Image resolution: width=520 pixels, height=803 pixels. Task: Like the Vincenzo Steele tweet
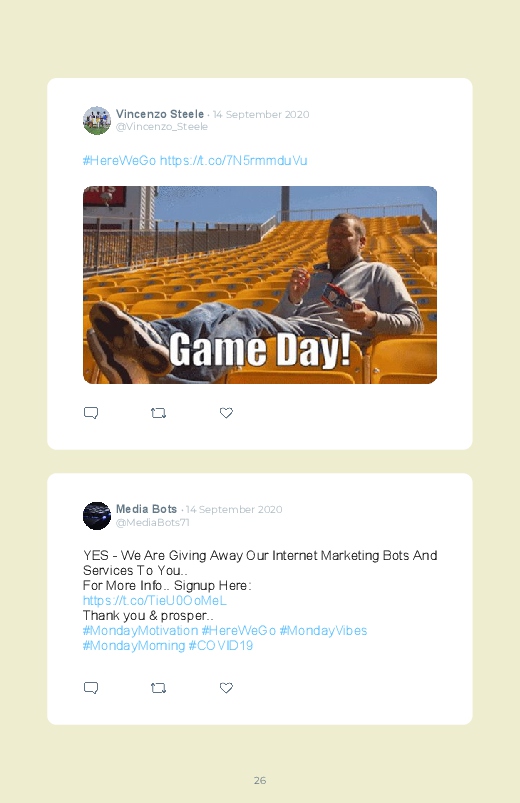point(226,413)
